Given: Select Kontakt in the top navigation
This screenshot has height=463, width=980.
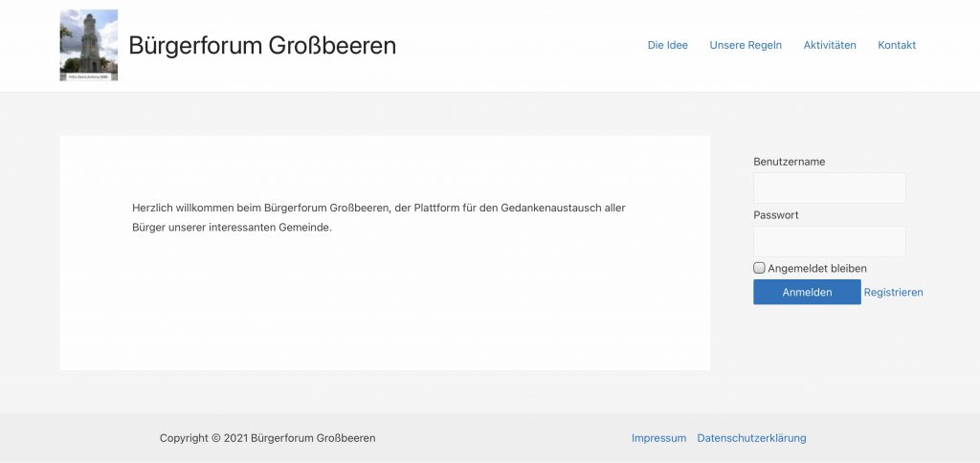Looking at the screenshot, I should click(x=897, y=45).
